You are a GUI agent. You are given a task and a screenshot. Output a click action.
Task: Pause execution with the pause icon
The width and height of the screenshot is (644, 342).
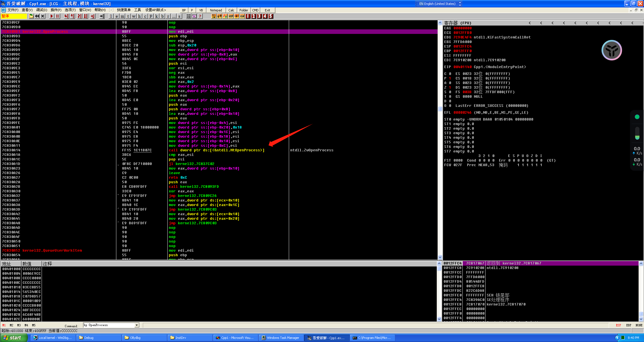click(58, 16)
